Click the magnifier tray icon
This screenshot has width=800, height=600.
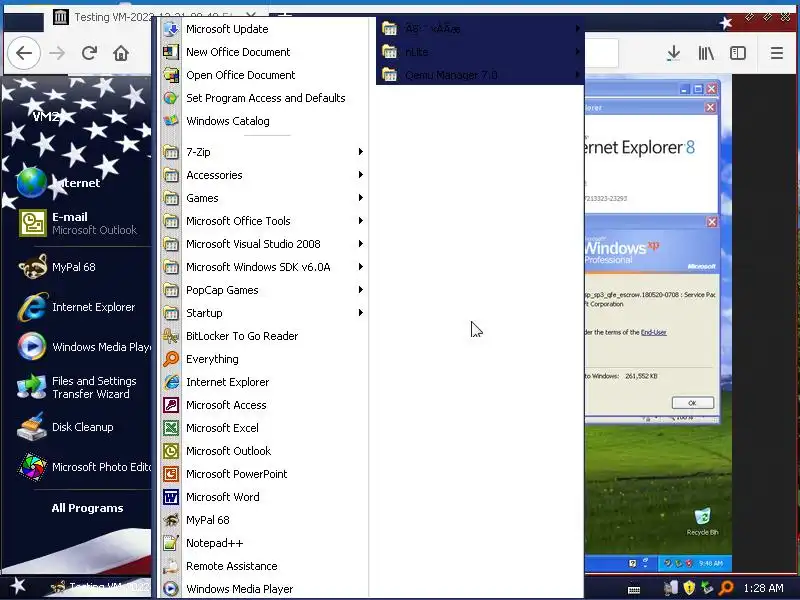(726, 588)
